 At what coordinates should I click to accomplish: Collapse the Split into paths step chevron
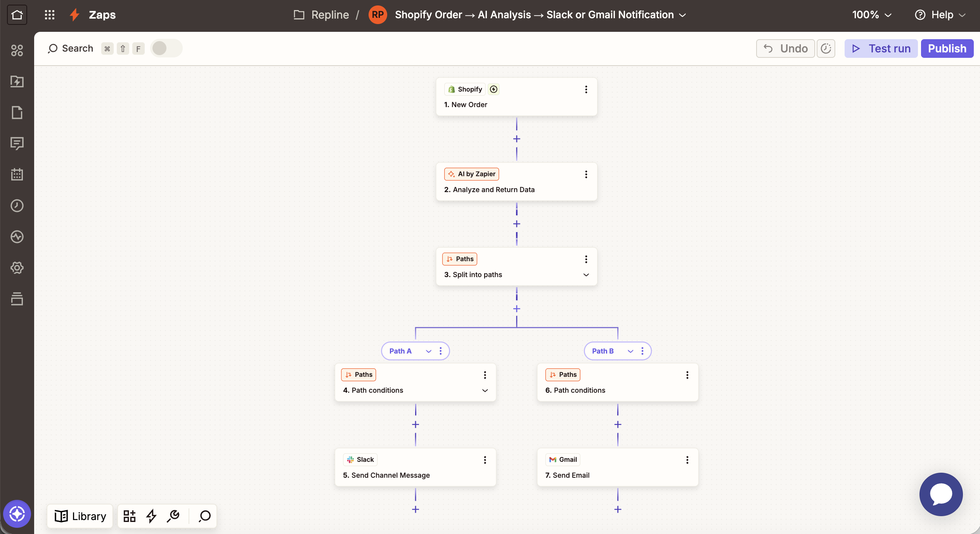click(x=586, y=275)
